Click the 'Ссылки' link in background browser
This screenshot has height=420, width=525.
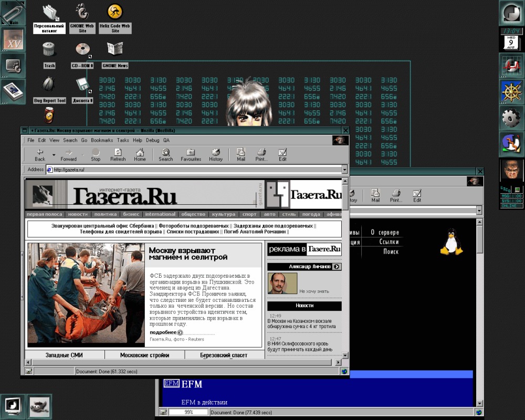(x=389, y=242)
